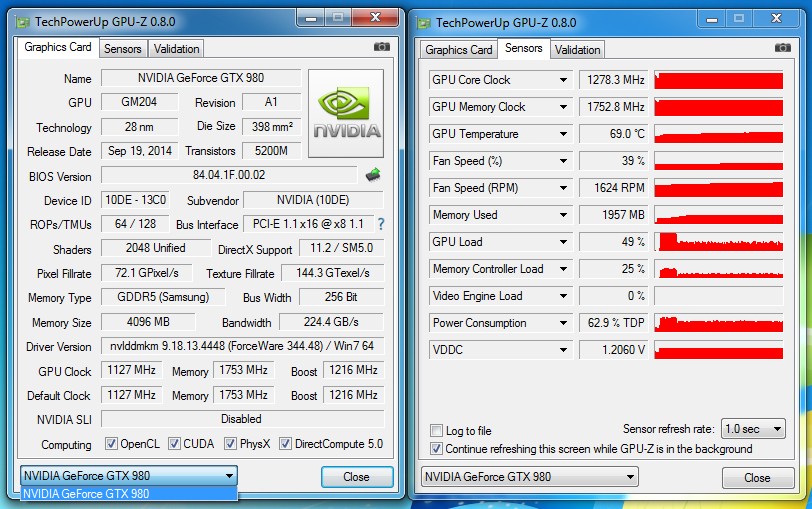Toggle the PhysX checkbox
This screenshot has height=509, width=812.
coord(230,444)
